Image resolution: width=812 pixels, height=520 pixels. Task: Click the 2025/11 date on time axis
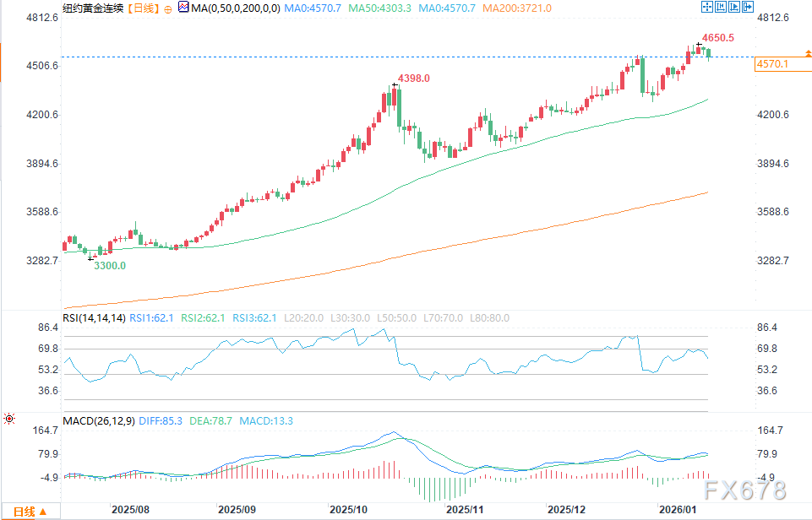tap(463, 510)
